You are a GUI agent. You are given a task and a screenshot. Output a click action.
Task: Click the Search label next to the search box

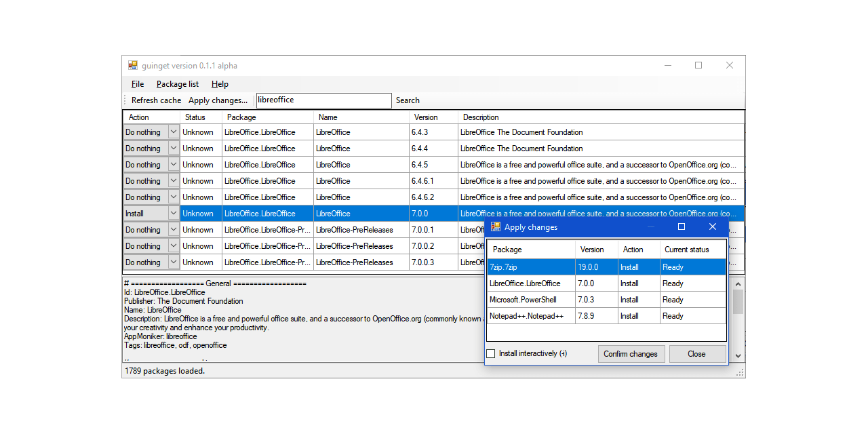pos(407,100)
